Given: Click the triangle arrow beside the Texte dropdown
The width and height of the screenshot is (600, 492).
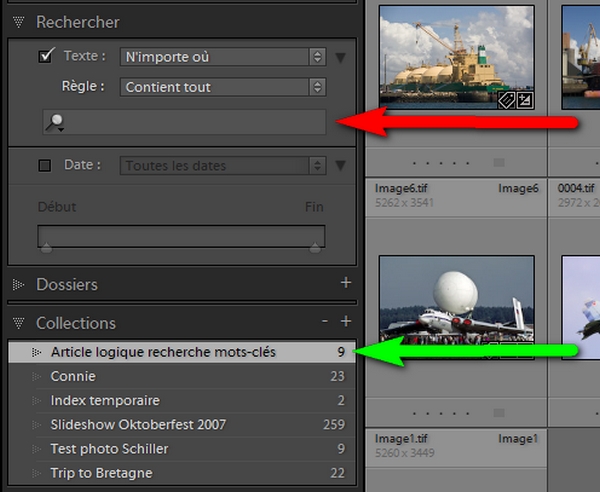Looking at the screenshot, I should point(340,58).
